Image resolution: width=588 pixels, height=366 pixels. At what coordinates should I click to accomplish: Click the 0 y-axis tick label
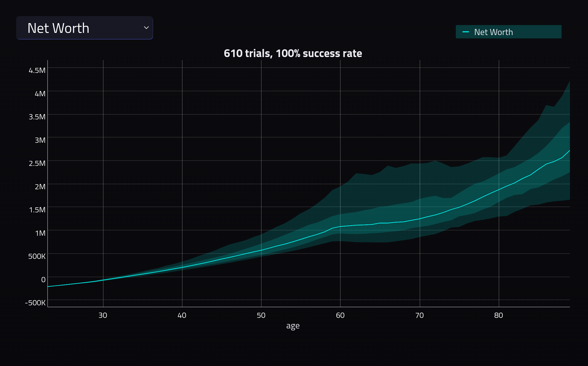43,280
